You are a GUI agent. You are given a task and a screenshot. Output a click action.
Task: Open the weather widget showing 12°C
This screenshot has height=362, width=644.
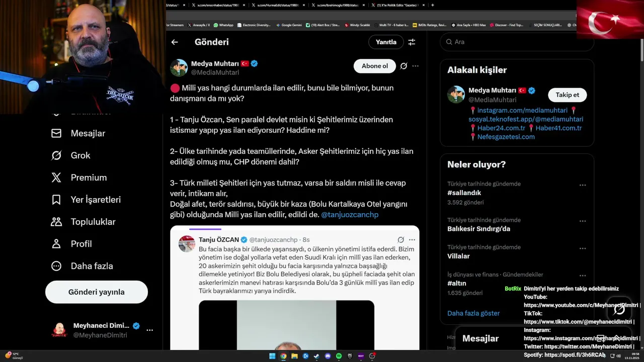pos(14,356)
